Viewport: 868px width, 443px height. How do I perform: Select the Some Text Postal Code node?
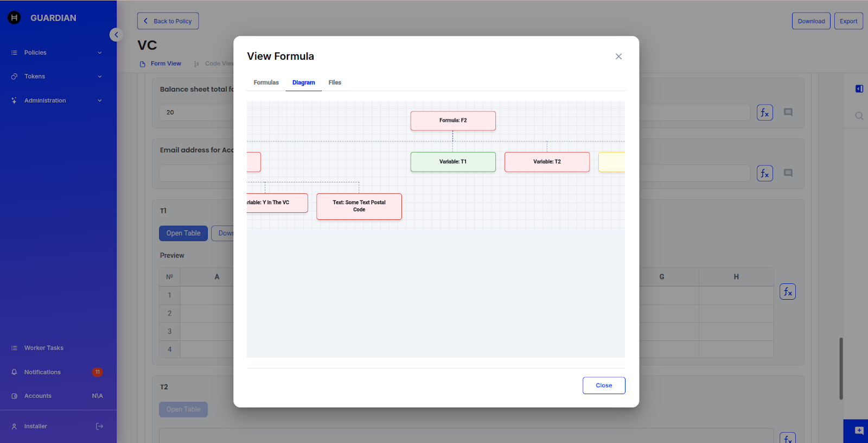click(359, 206)
